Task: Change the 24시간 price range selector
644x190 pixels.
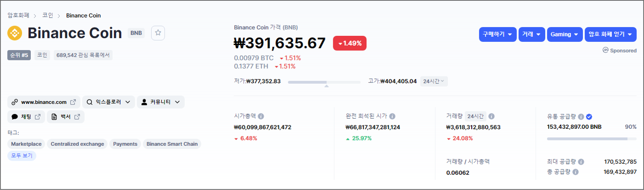Action: (x=433, y=81)
